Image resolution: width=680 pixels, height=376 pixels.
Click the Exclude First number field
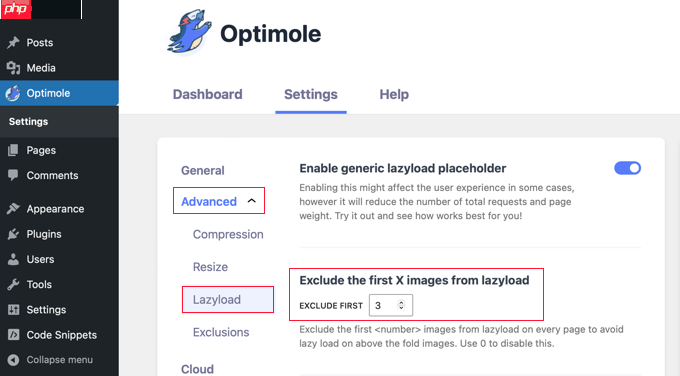[x=391, y=305]
